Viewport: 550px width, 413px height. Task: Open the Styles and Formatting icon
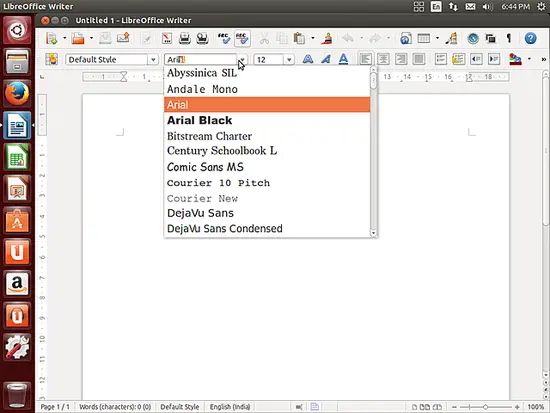point(52,59)
